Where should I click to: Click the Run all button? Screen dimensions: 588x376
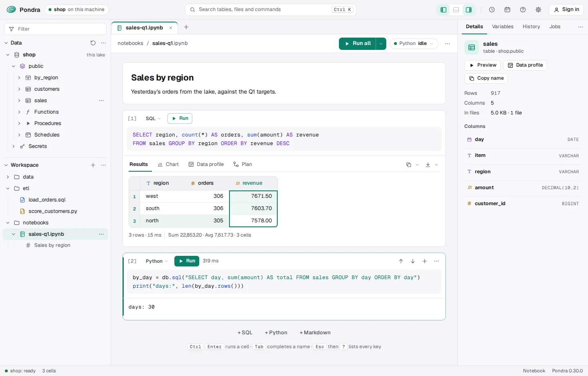click(358, 43)
